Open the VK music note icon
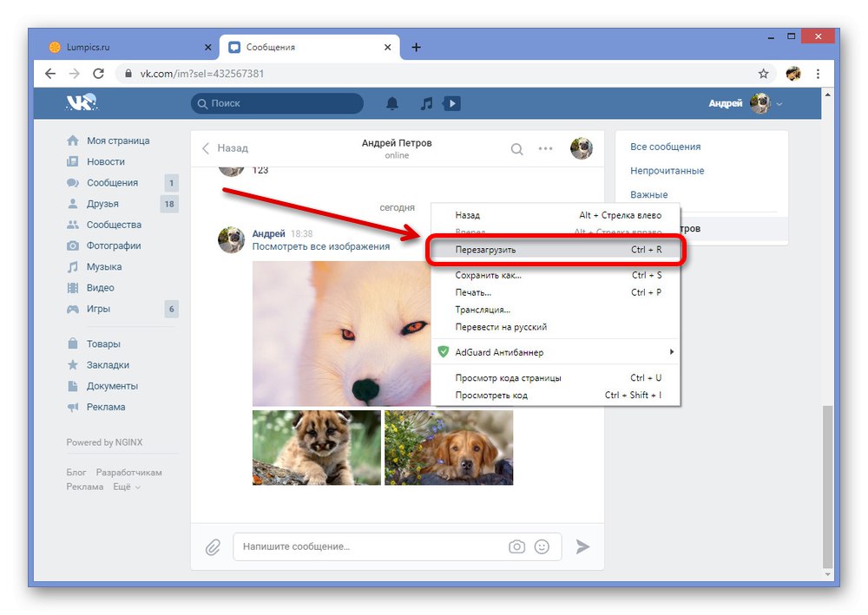 426,103
